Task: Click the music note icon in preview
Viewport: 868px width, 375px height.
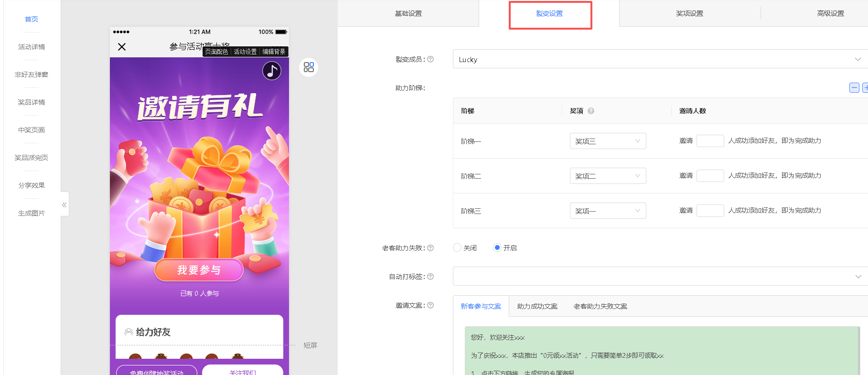Action: click(x=272, y=71)
